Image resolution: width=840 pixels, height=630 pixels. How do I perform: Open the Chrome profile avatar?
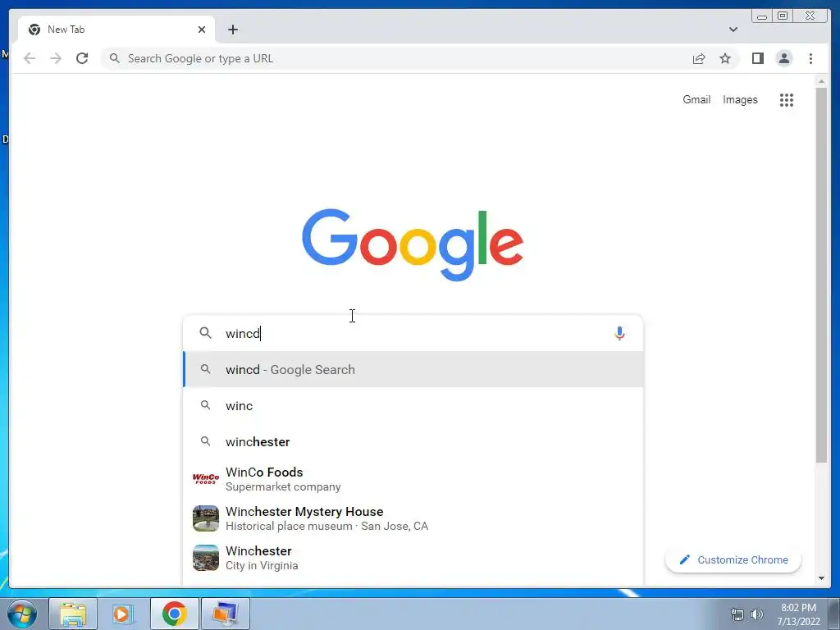783,58
